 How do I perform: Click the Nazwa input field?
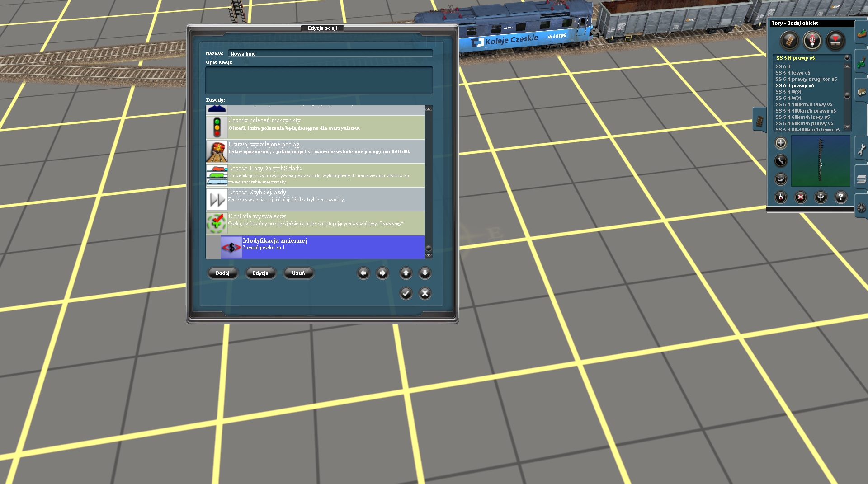coord(330,54)
